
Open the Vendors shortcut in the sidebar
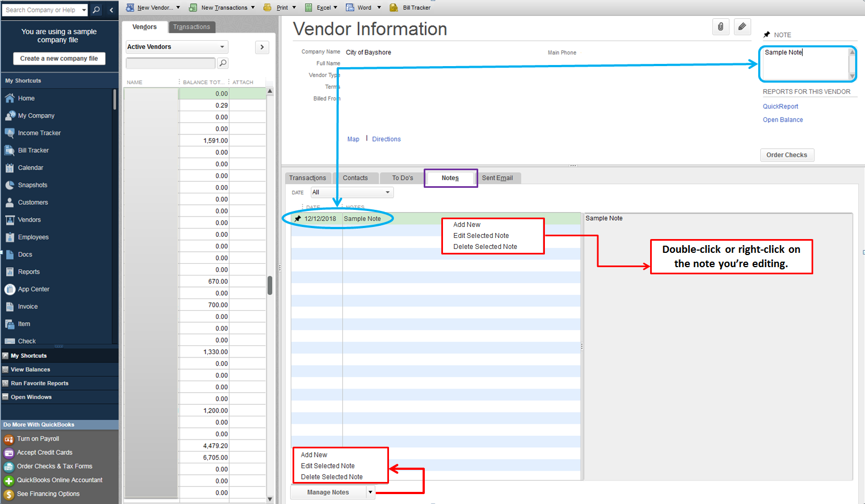click(x=23, y=220)
